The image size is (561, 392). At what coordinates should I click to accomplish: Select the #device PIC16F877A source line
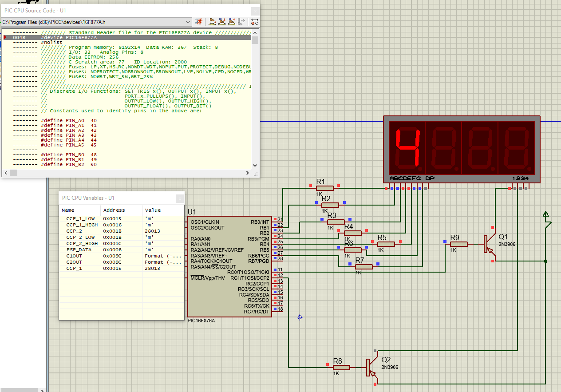tap(128, 38)
